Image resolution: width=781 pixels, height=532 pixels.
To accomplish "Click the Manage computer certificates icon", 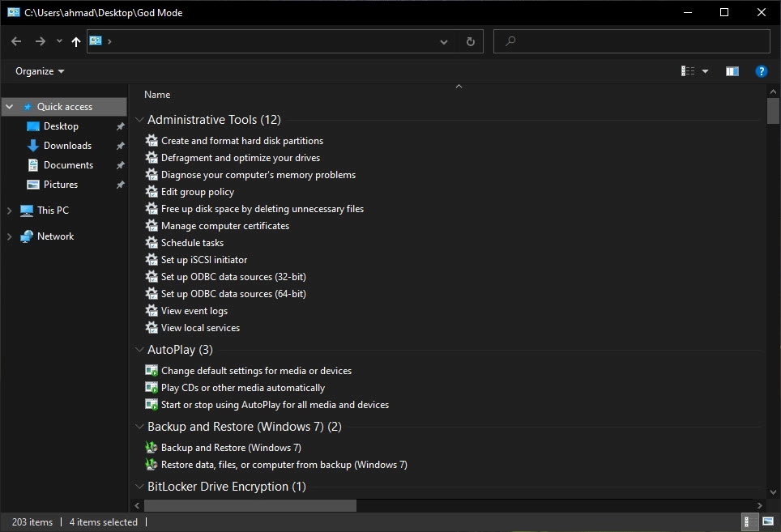I will pos(152,225).
